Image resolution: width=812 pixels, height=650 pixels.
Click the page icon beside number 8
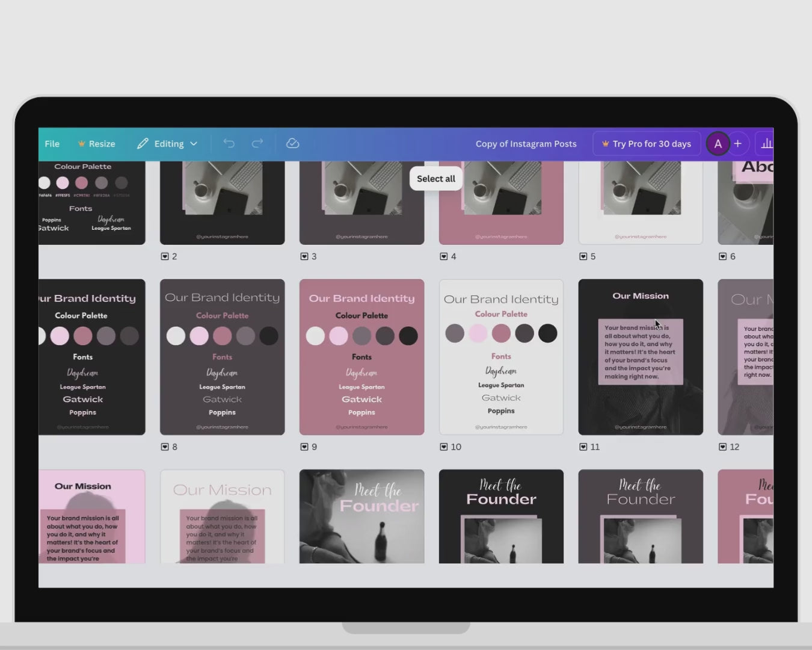point(165,447)
